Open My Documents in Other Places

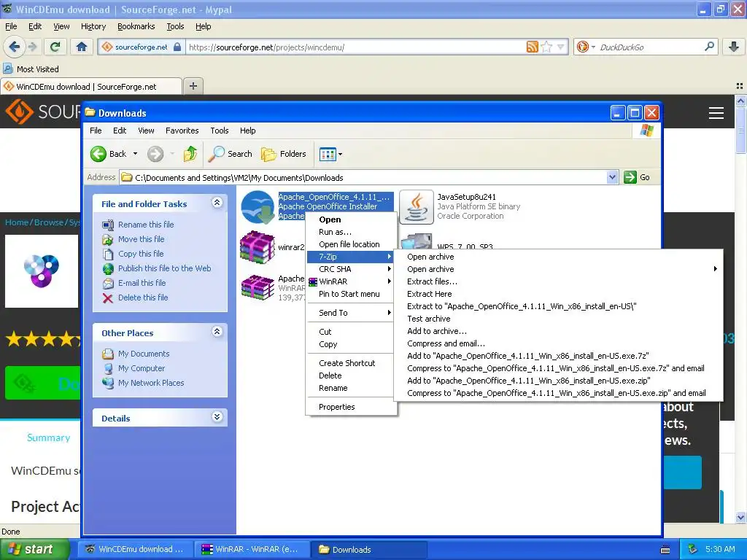click(x=144, y=354)
